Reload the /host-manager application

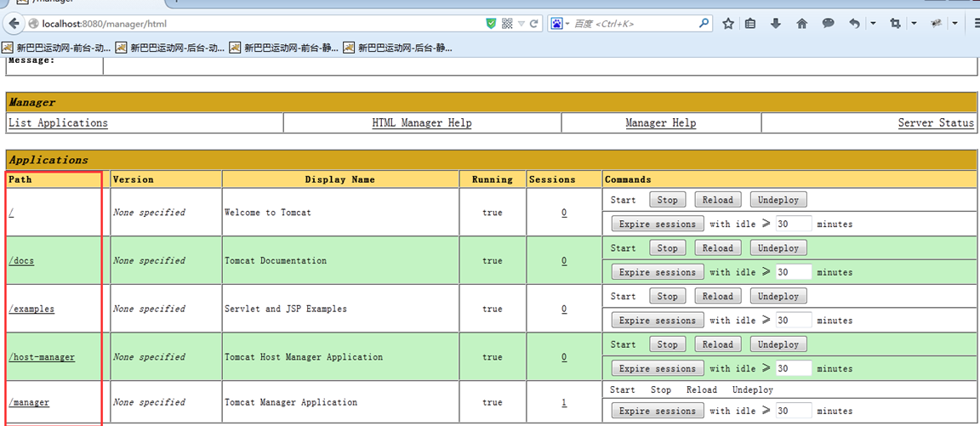(x=717, y=344)
